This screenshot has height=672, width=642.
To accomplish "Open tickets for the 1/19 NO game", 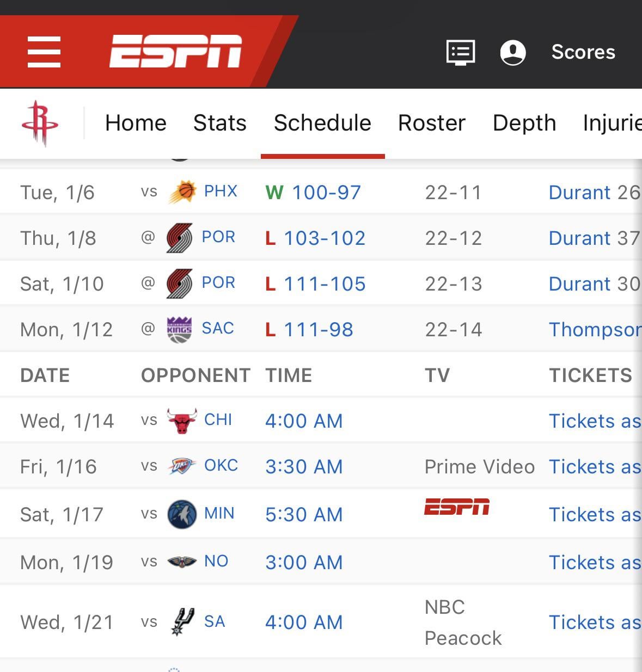I will 594,562.
